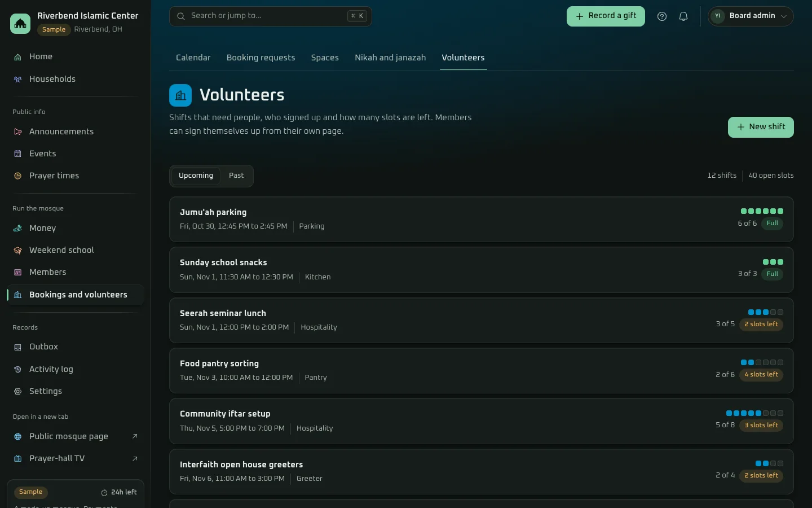812x508 pixels.
Task: Click the Activity log history icon
Action: point(17,370)
